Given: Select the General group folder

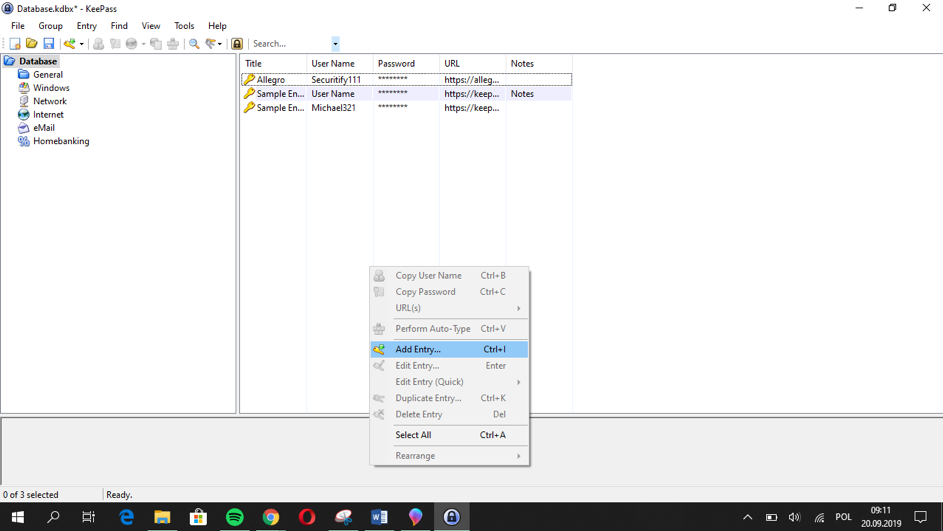Looking at the screenshot, I should [48, 75].
